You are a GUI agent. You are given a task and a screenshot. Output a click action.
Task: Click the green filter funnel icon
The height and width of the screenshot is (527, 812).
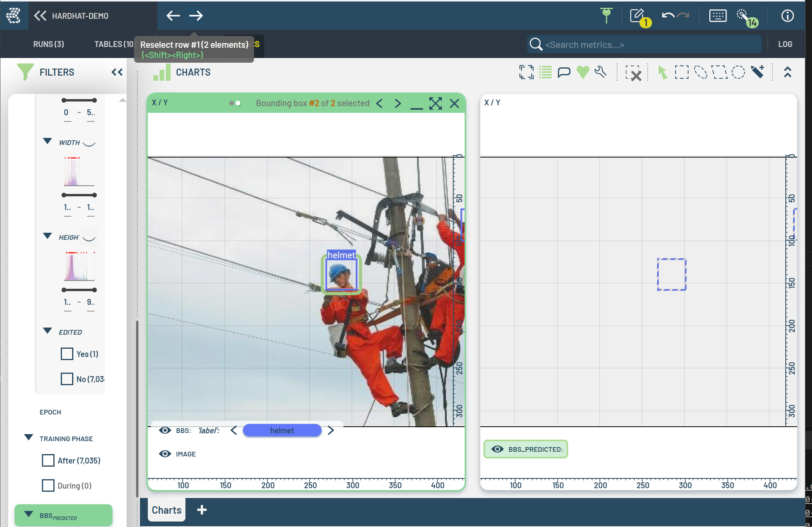pos(25,72)
